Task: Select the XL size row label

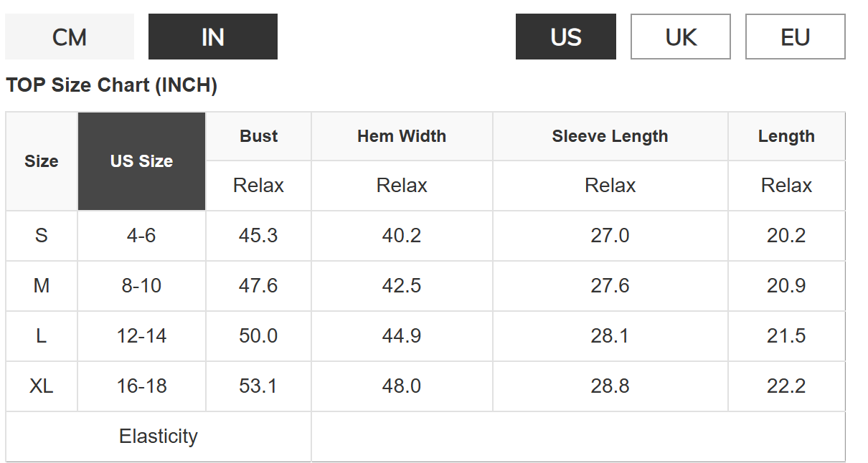Action: coord(42,386)
